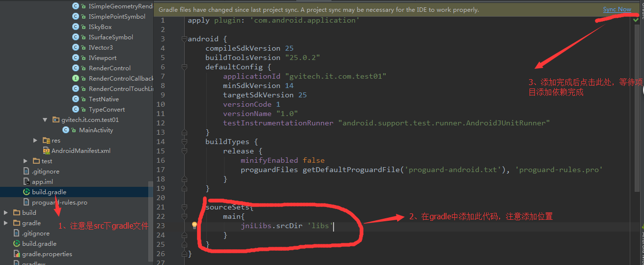Click the gradle.properties file icon
The width and height of the screenshot is (644, 265).
[17, 254]
